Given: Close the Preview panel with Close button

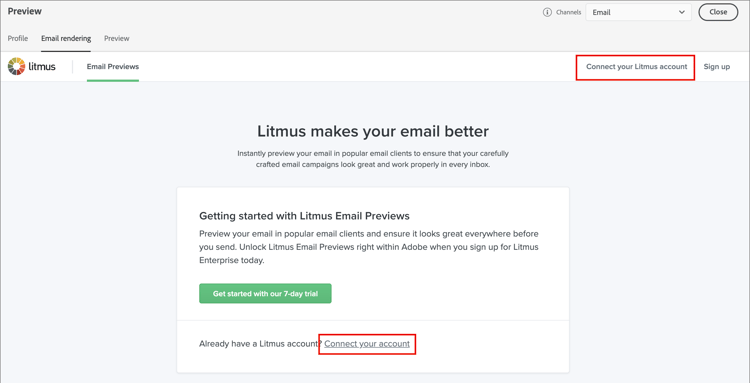Looking at the screenshot, I should click(x=718, y=12).
